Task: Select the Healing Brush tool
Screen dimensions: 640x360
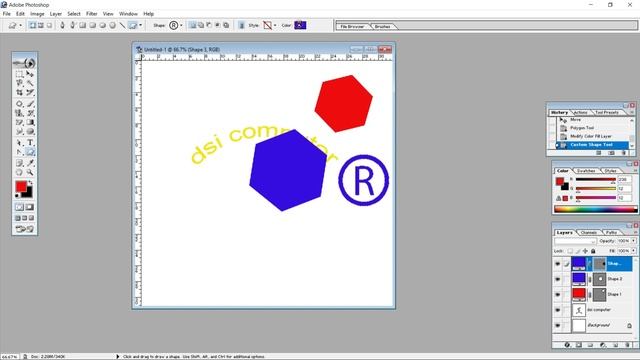Action: (19, 104)
